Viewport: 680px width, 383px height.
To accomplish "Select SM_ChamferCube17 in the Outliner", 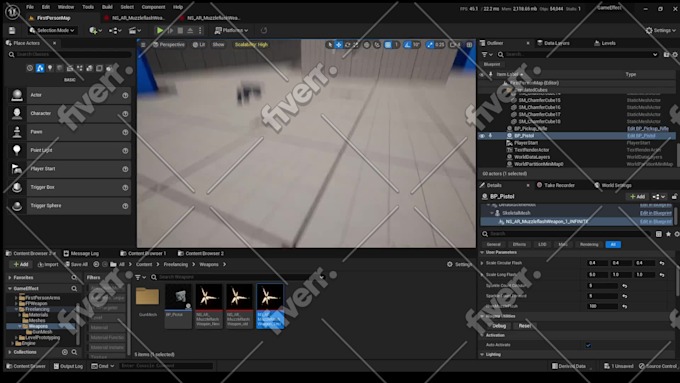I will click(x=539, y=115).
